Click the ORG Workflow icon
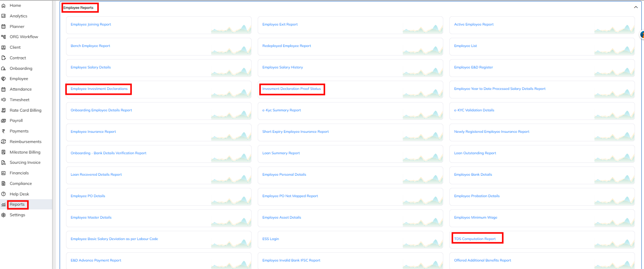This screenshot has height=269, width=644. (3, 37)
